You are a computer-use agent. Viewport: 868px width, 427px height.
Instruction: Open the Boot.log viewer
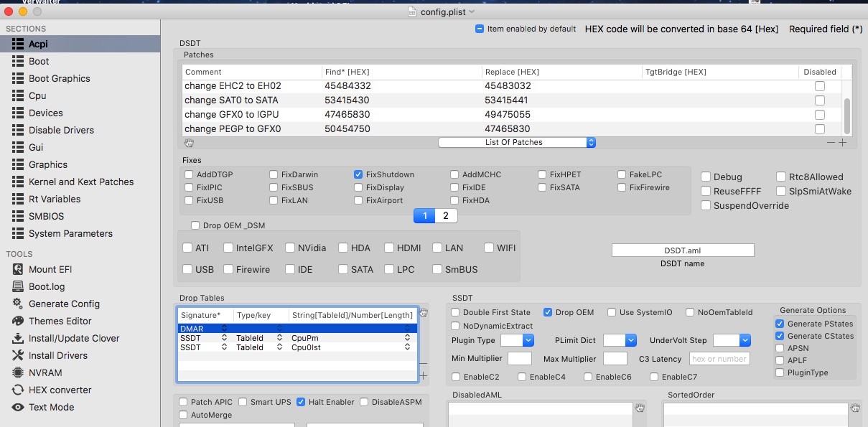point(47,286)
